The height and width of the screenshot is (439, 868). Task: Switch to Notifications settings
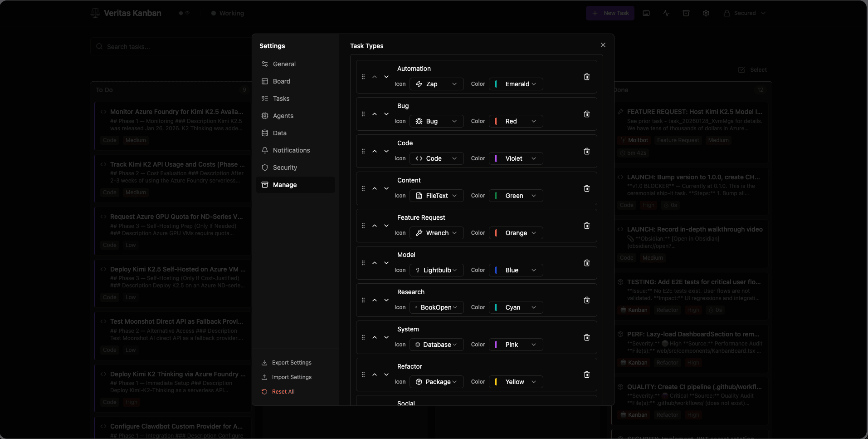291,150
